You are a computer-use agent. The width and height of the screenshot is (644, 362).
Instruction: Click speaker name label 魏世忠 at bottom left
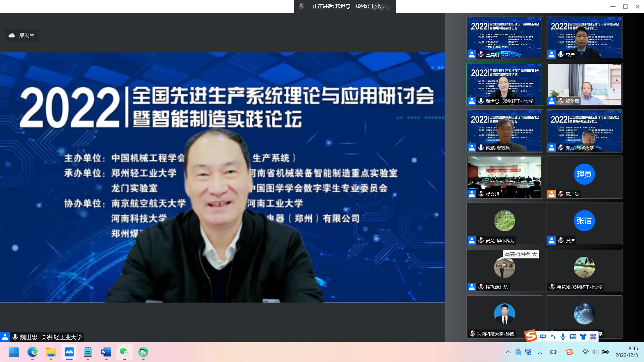click(29, 337)
